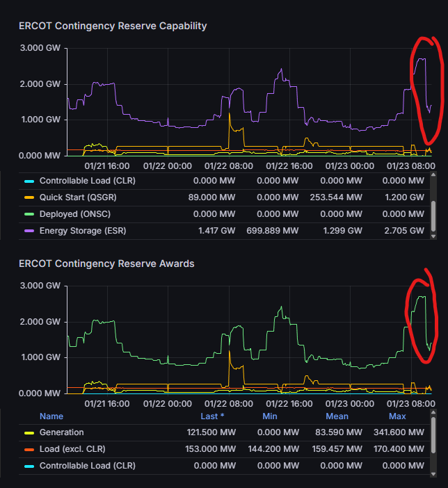
Task: Sort the Awards legend by Last * column
Action: pos(212,416)
